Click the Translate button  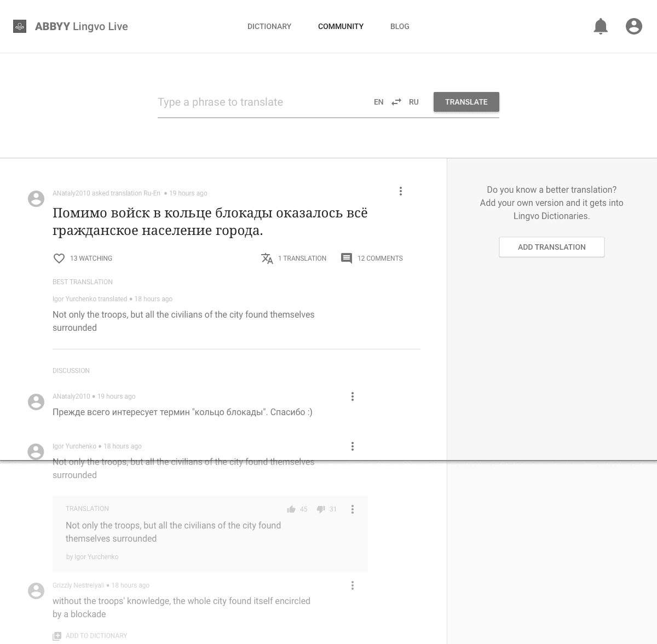466,102
